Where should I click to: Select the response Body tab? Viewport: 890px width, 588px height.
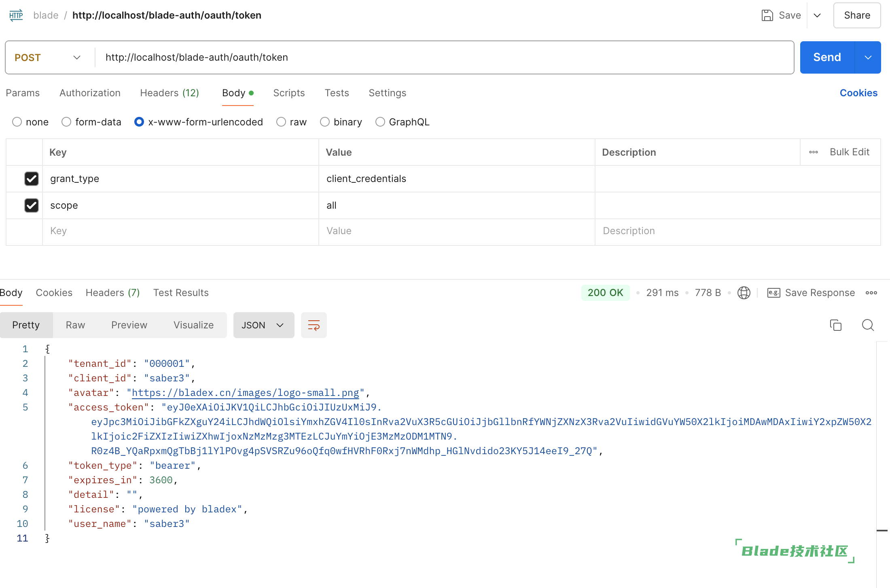coord(11,293)
